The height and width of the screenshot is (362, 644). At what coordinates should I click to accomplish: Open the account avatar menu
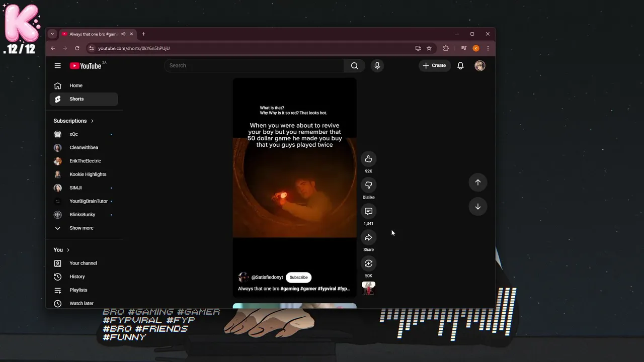point(480,66)
